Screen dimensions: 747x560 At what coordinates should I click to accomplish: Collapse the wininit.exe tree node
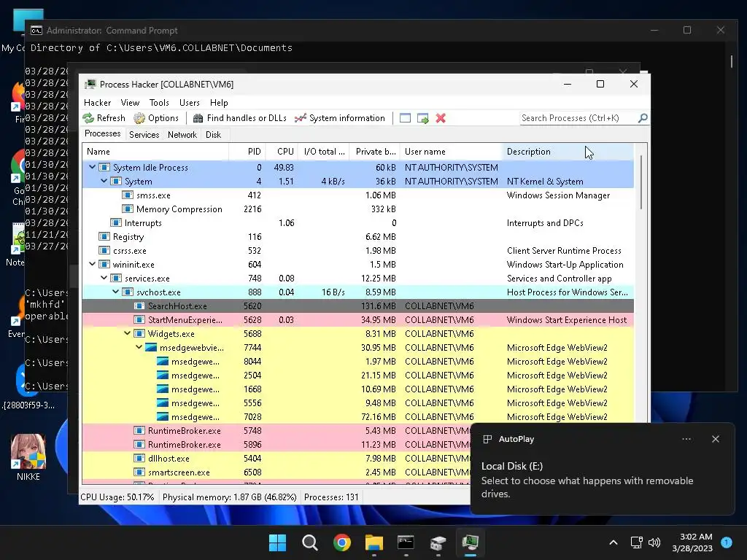click(x=92, y=264)
